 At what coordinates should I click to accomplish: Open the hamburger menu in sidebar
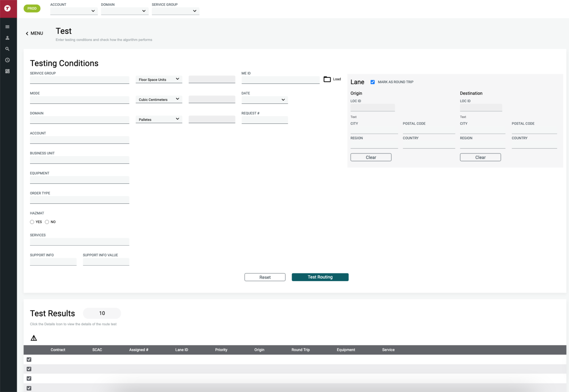click(8, 27)
